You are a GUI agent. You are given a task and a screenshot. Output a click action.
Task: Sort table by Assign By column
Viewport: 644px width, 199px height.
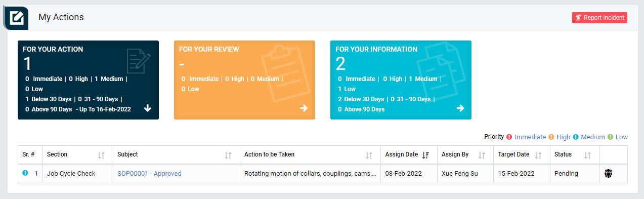482,155
